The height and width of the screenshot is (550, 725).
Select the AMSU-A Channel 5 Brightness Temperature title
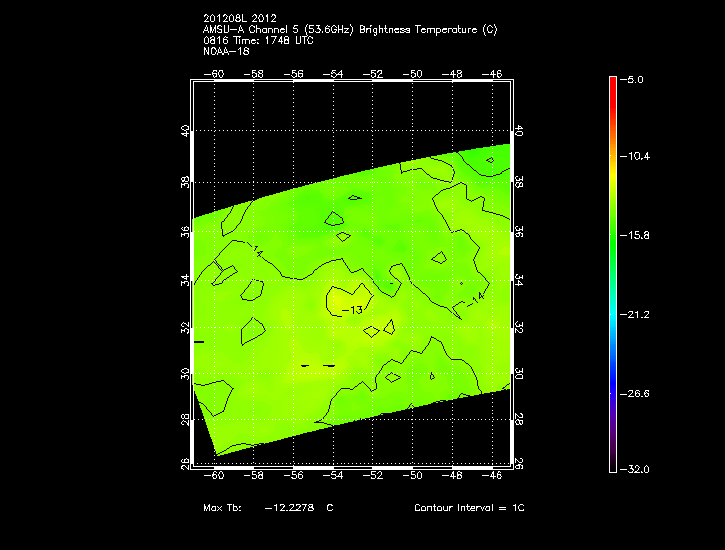click(349, 30)
